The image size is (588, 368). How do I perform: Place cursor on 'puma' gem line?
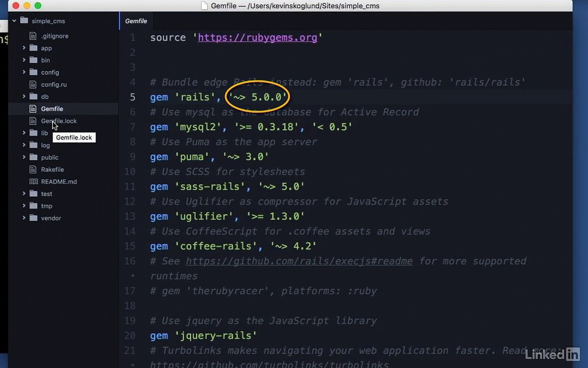(x=209, y=157)
